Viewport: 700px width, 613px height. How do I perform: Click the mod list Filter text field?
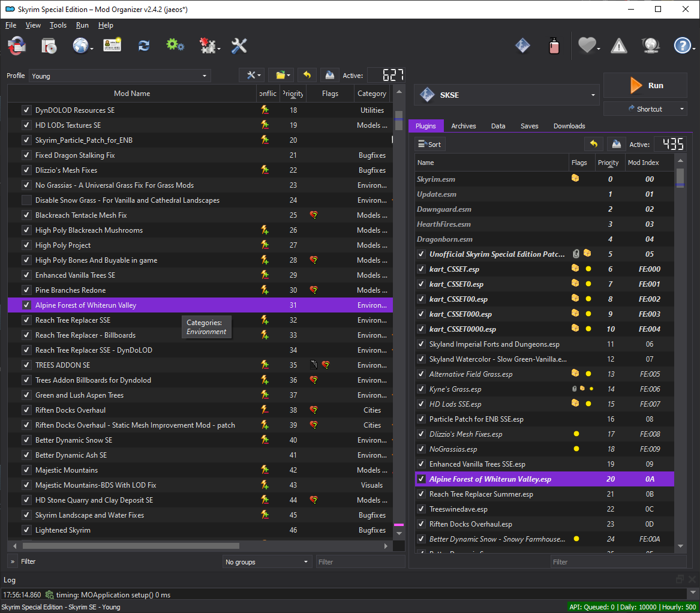[360, 561]
